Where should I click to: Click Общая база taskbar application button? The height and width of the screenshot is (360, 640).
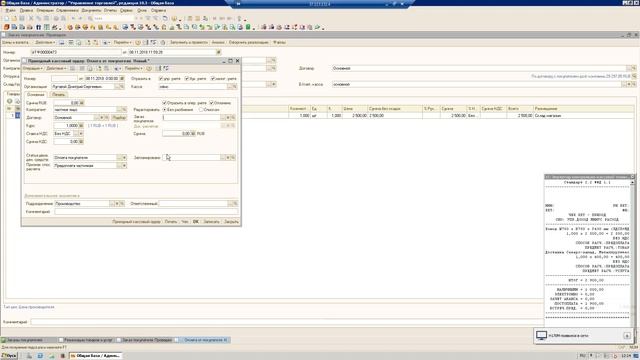click(x=96, y=356)
